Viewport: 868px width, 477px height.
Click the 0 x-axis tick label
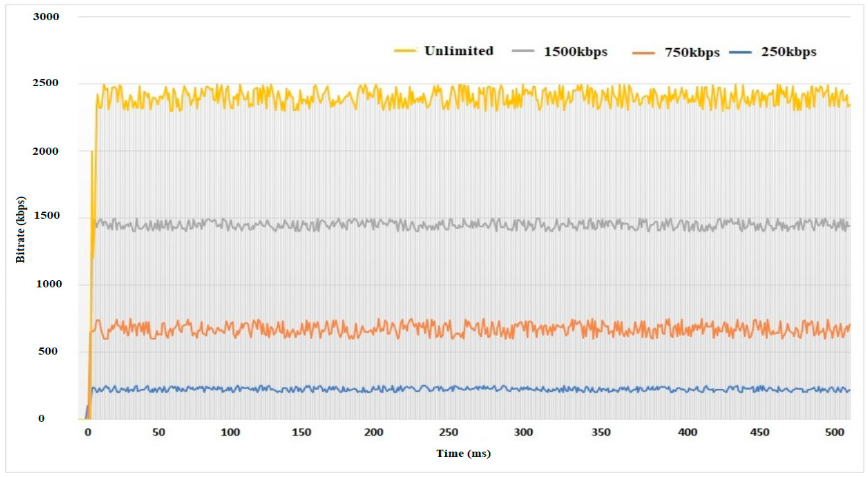pos(88,432)
